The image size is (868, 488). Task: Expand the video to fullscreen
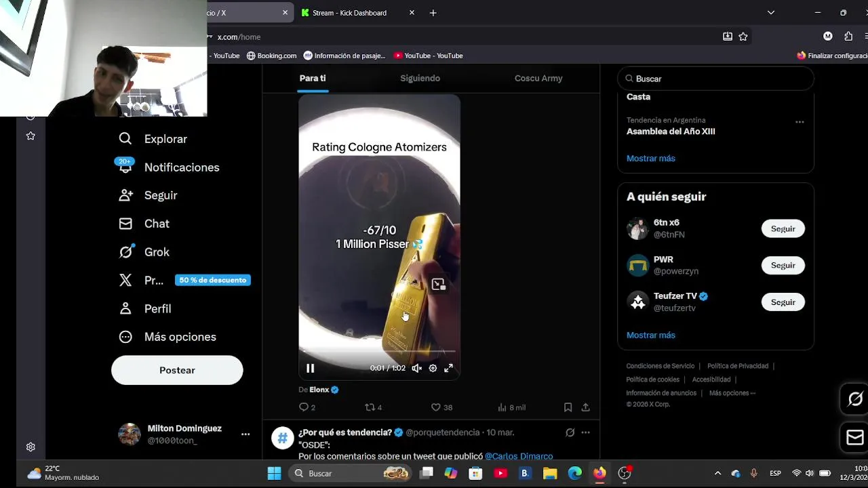[448, 368]
